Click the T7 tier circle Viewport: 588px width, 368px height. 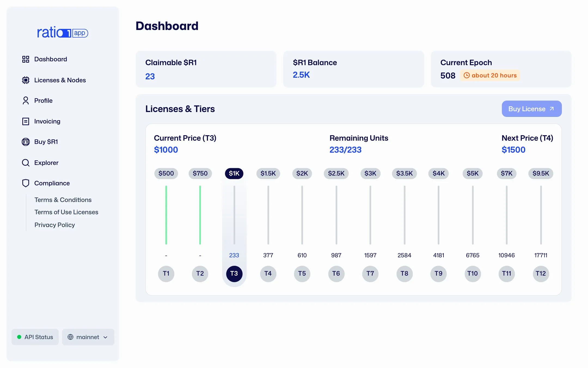tap(370, 274)
